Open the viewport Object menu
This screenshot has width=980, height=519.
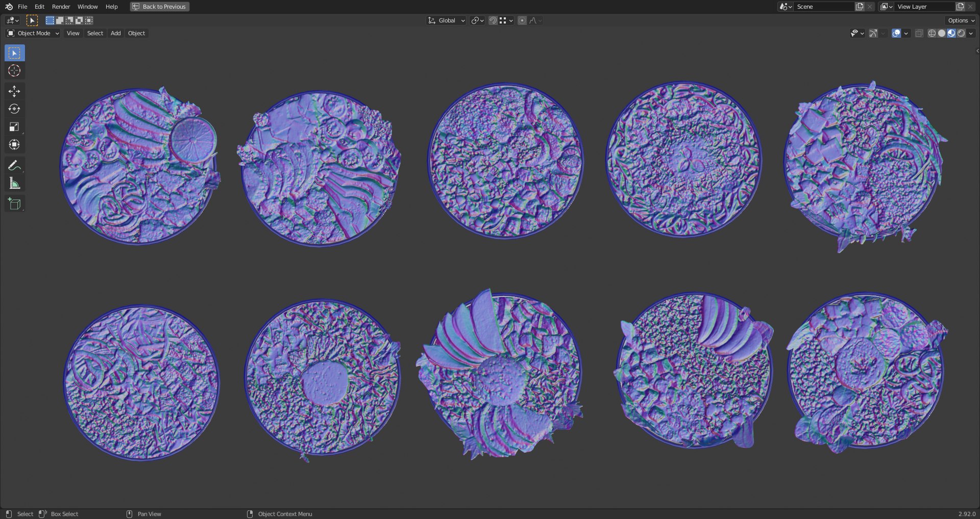pyautogui.click(x=136, y=33)
